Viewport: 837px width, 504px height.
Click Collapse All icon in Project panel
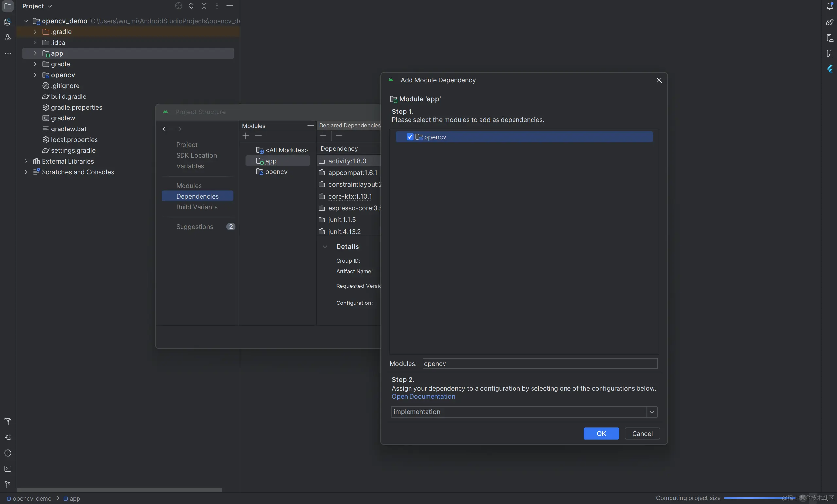(204, 6)
